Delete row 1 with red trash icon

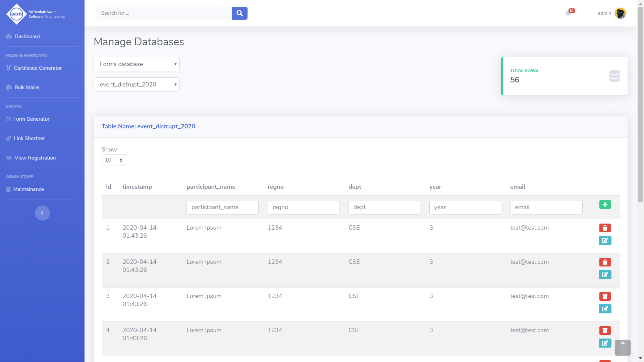pos(605,228)
